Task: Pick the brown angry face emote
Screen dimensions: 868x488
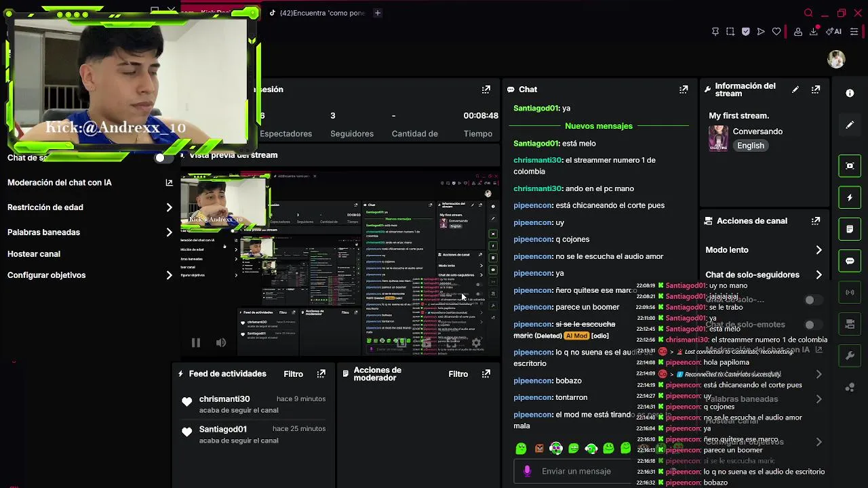Action: tap(539, 448)
